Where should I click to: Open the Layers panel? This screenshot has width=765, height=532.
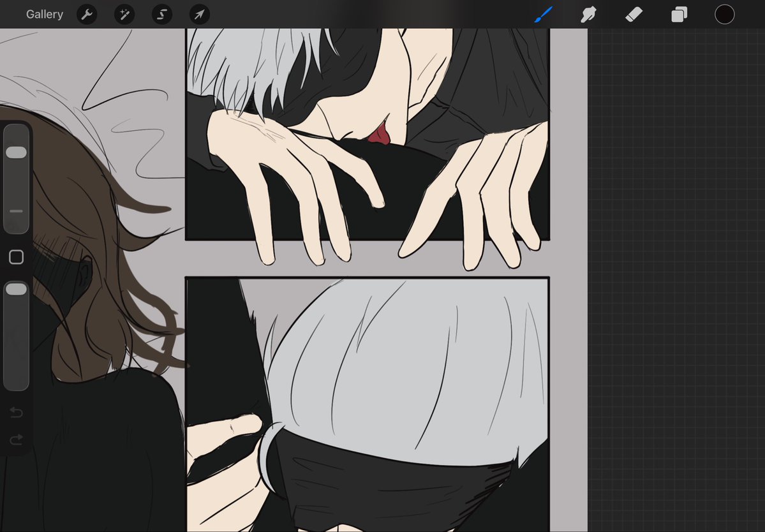click(679, 15)
